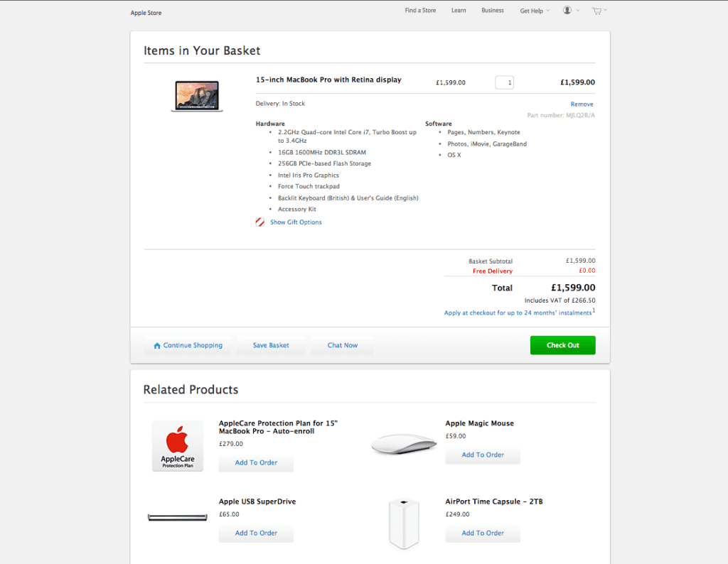Click the AirPort Time Capsule thumbnail

404,523
